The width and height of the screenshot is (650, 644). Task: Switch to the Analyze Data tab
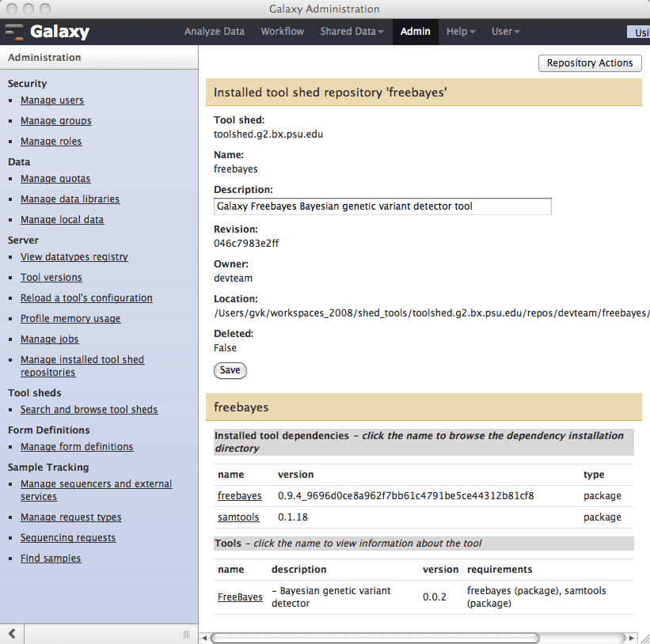214,32
